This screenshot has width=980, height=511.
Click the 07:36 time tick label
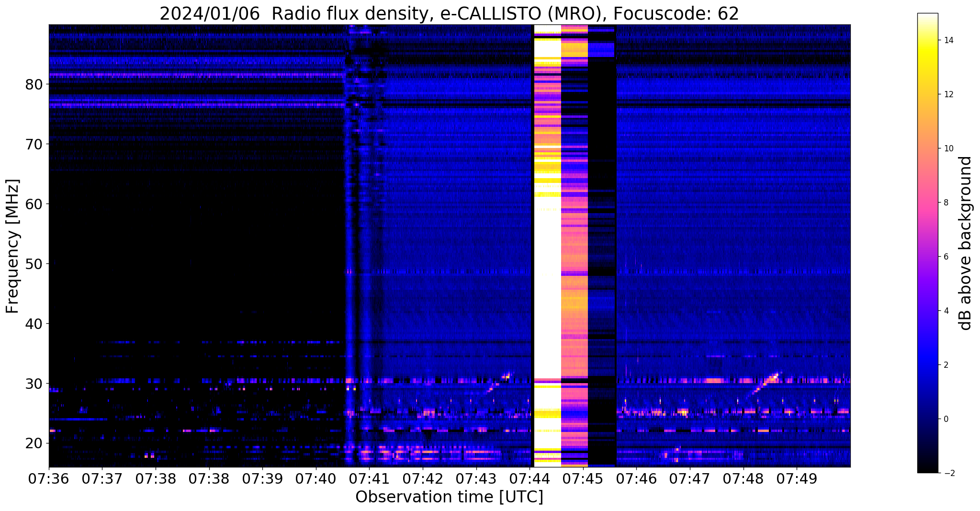click(x=48, y=478)
